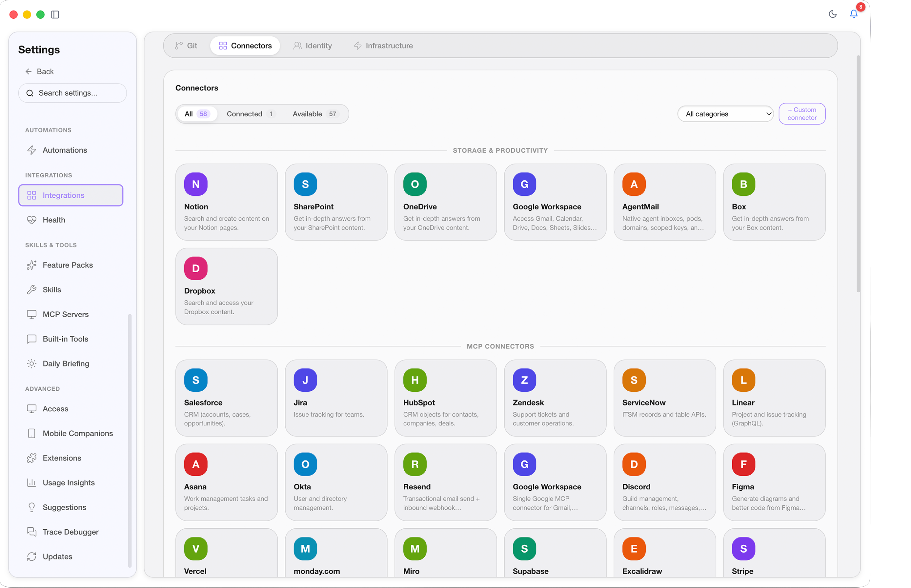Open the Linear connector icon
The width and height of the screenshot is (911, 588).
coord(743,380)
